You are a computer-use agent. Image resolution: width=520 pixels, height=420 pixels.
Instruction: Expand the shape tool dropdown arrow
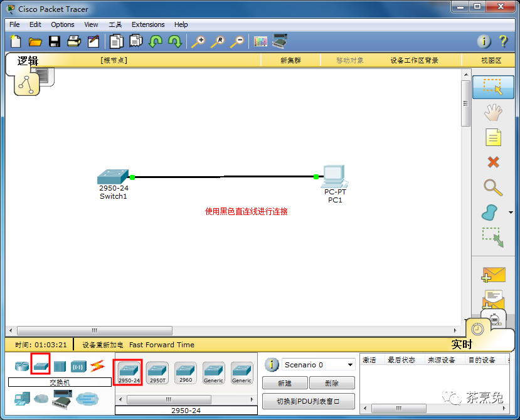tap(511, 213)
